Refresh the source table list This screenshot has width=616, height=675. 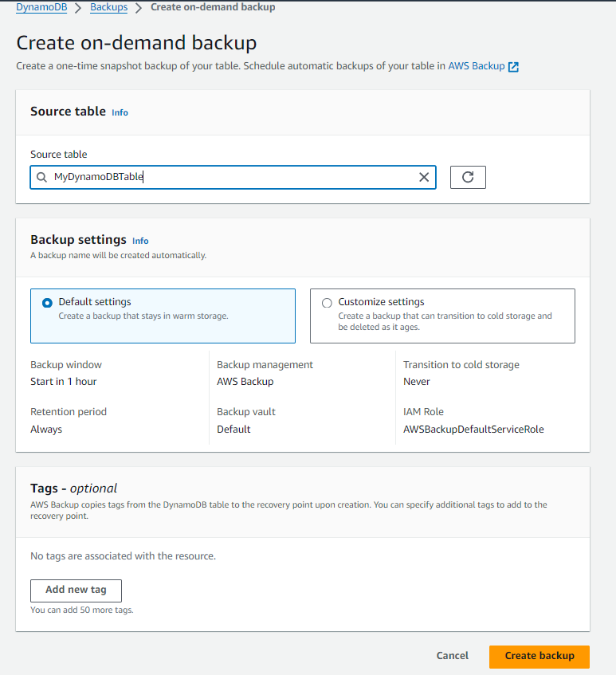tap(468, 177)
